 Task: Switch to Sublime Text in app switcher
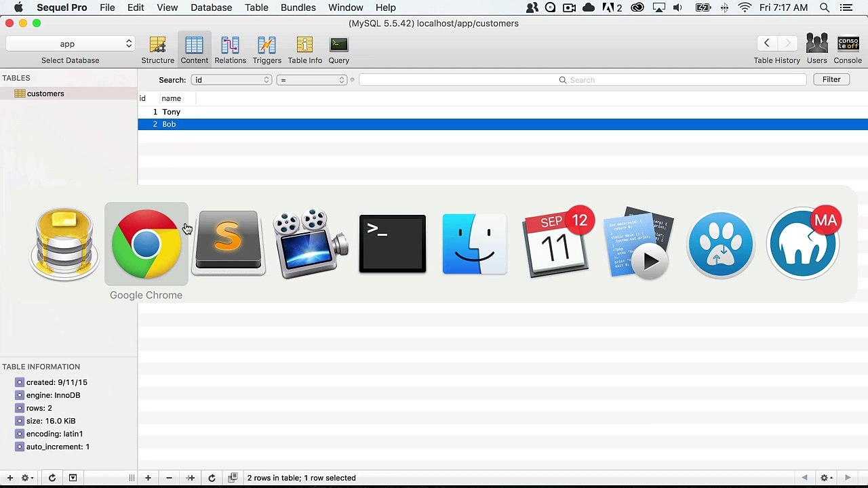coord(229,244)
